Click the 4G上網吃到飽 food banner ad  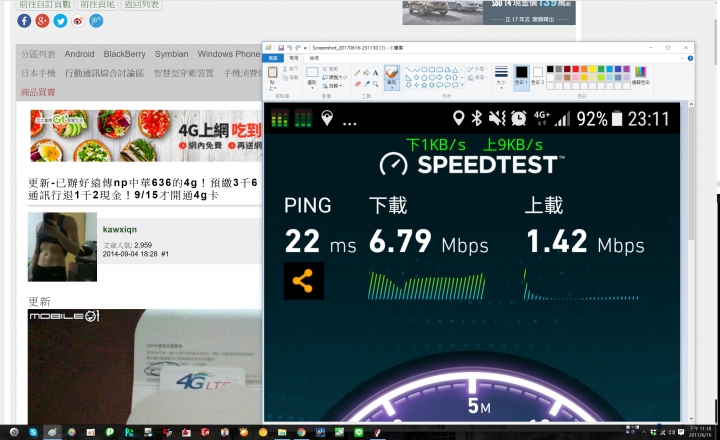[x=146, y=136]
